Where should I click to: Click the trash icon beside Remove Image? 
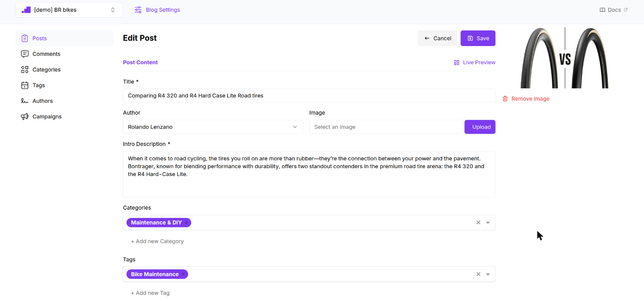click(505, 99)
